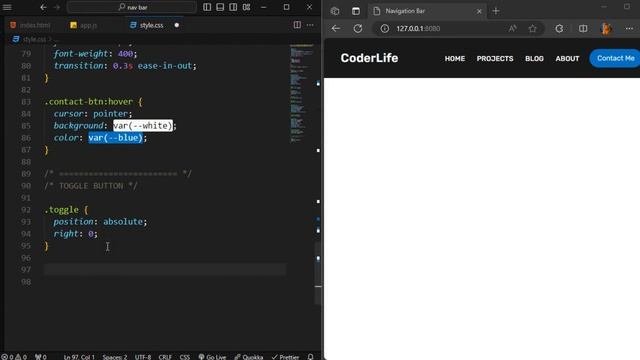Click the highlighted var(--blue) color value

pyautogui.click(x=116, y=138)
